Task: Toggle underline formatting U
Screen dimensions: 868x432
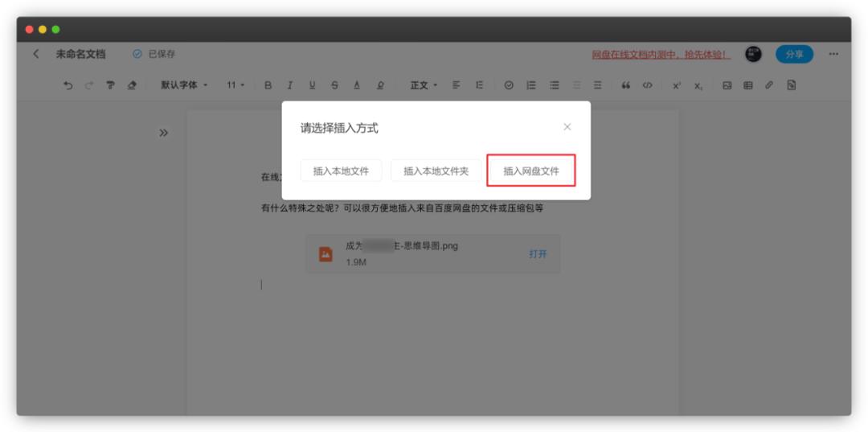Action: click(x=312, y=85)
